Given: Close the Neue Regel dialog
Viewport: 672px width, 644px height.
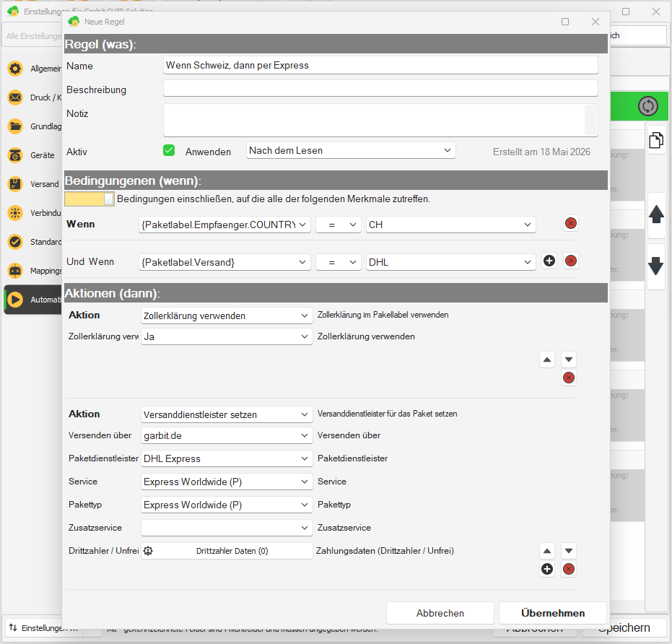Looking at the screenshot, I should (x=595, y=22).
